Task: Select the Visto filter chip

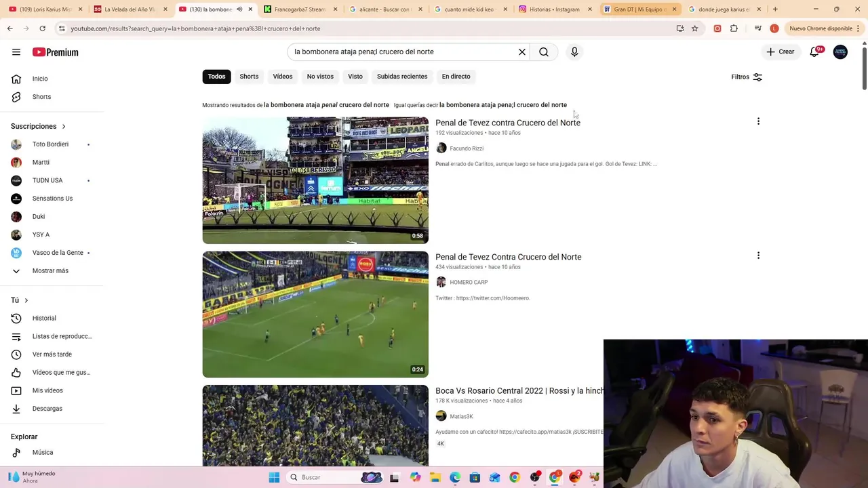Action: (x=355, y=77)
